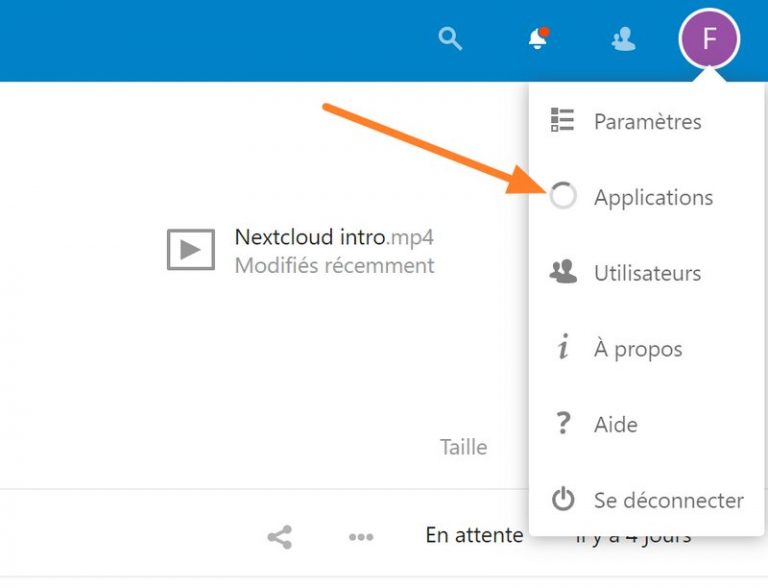Open the three-dots more actions icon

point(361,538)
